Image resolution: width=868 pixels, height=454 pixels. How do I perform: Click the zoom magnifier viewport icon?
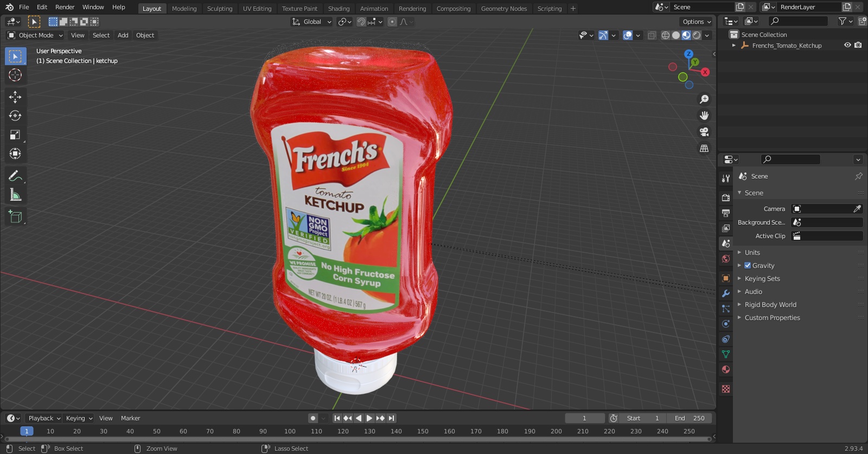pos(704,99)
